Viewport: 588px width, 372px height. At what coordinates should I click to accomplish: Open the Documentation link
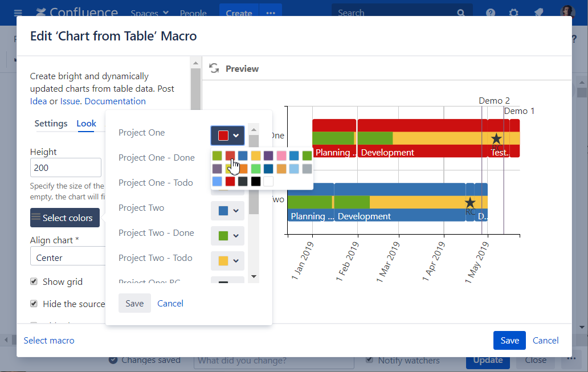pos(115,101)
